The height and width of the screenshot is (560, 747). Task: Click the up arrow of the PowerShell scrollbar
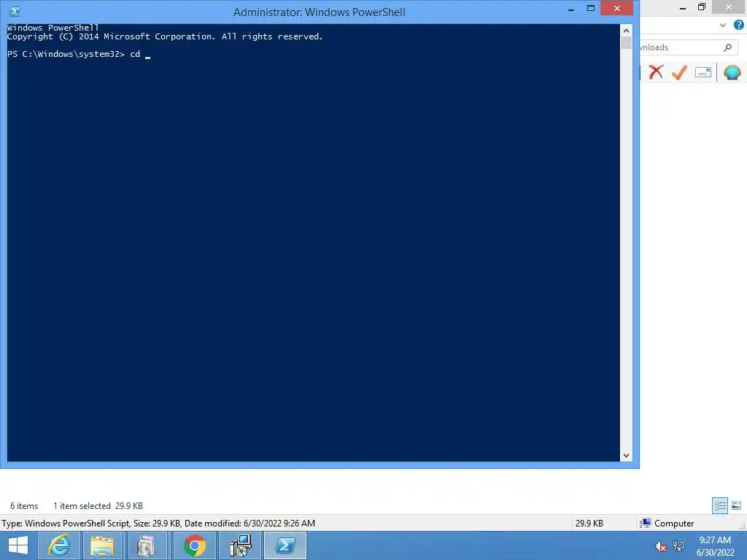click(x=626, y=31)
